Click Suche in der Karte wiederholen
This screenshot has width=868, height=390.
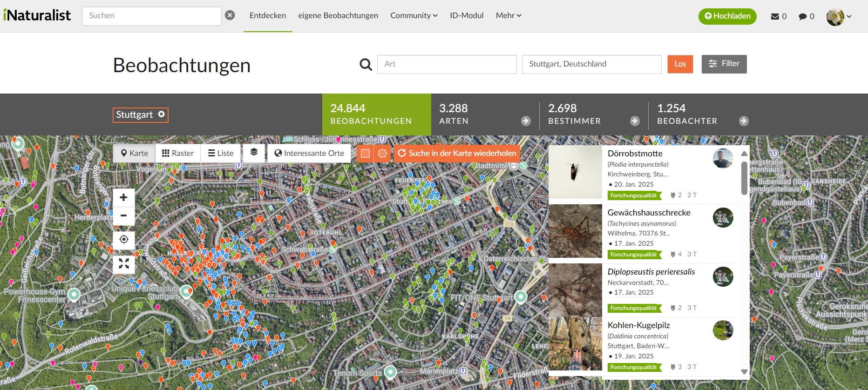tap(457, 153)
